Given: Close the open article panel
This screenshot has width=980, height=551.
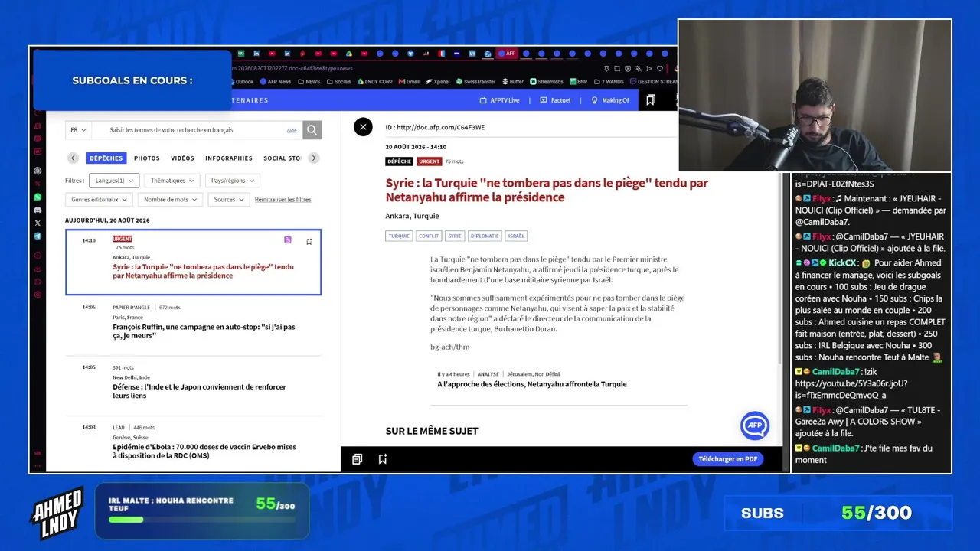Looking at the screenshot, I should tap(363, 127).
